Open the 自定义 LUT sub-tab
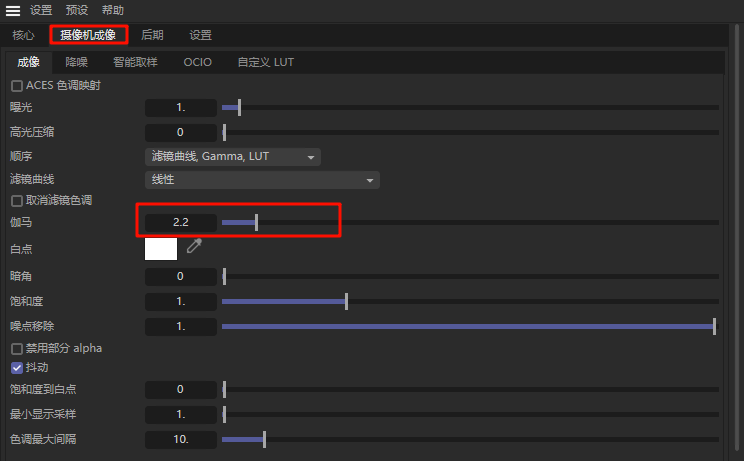 (x=265, y=62)
